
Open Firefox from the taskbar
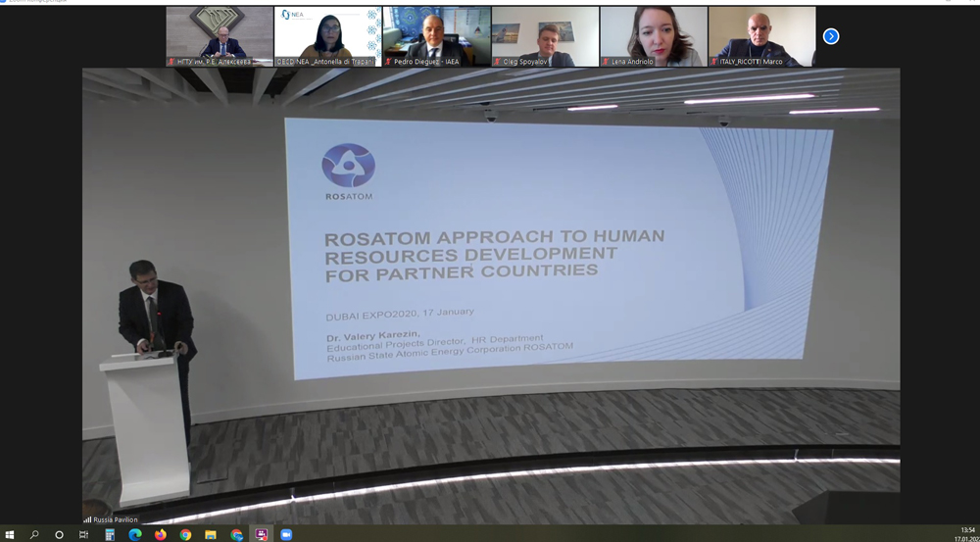click(160, 534)
